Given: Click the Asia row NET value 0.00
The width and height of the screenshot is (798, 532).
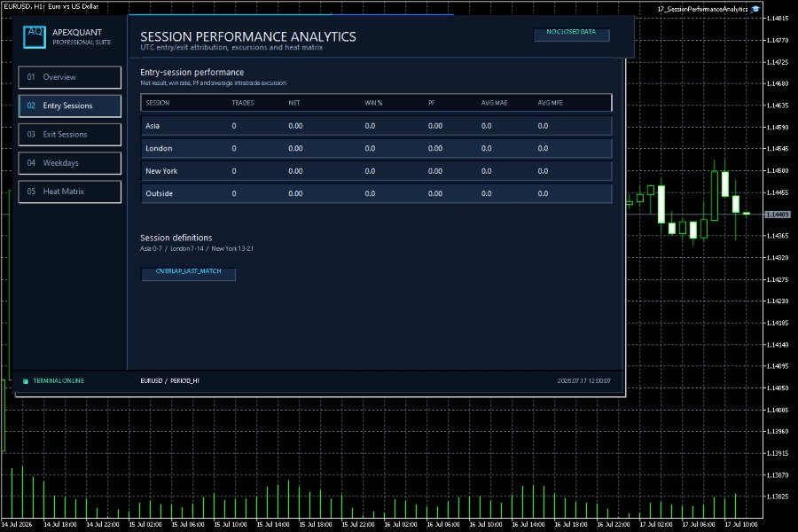Looking at the screenshot, I should (295, 126).
